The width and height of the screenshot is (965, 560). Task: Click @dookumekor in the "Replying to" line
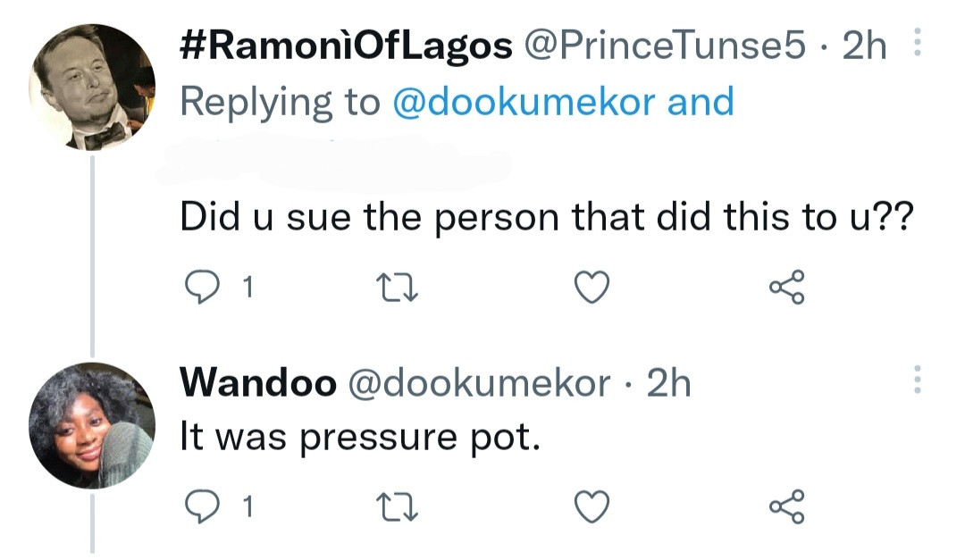coord(524,102)
